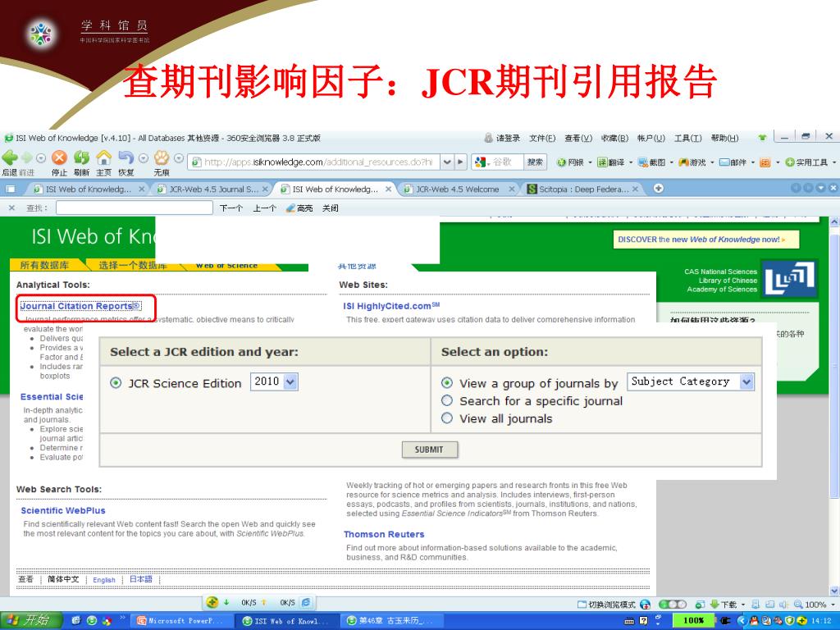The height and width of the screenshot is (630, 840).
Task: Click the Forward arrow in the browser toolbar
Action: point(26,158)
